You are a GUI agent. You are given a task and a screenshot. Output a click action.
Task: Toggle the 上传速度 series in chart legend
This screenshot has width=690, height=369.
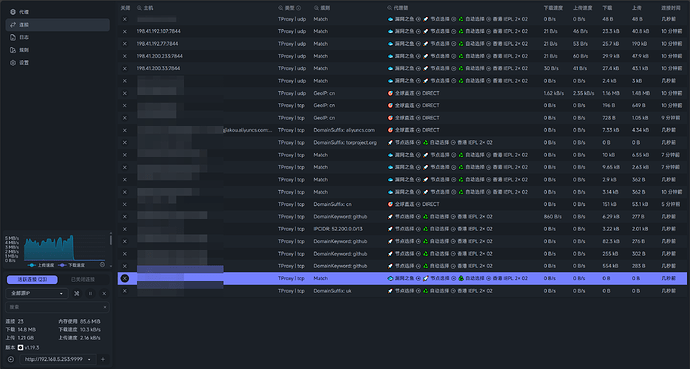pyautogui.click(x=41, y=265)
